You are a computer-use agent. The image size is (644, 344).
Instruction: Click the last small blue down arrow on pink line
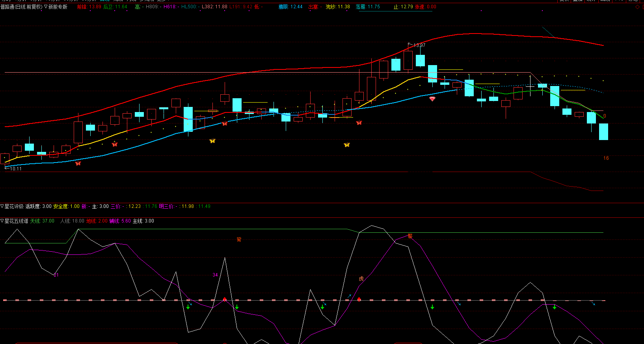click(593, 303)
